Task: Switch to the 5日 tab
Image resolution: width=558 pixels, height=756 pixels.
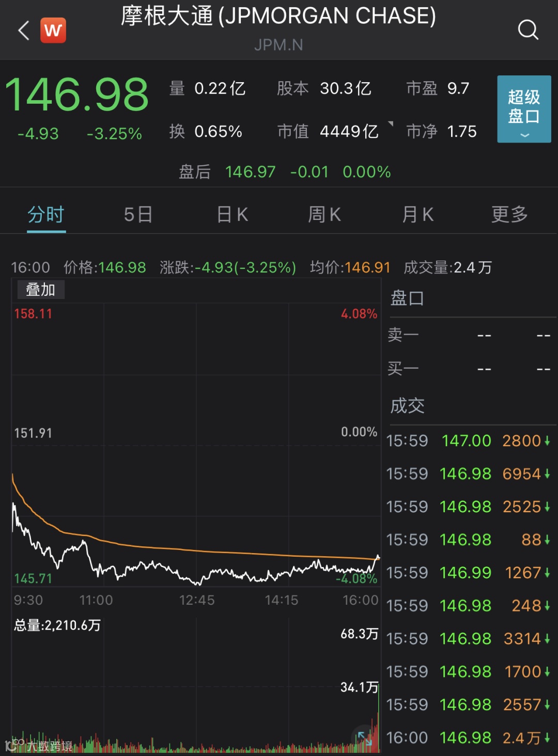Action: 138,214
